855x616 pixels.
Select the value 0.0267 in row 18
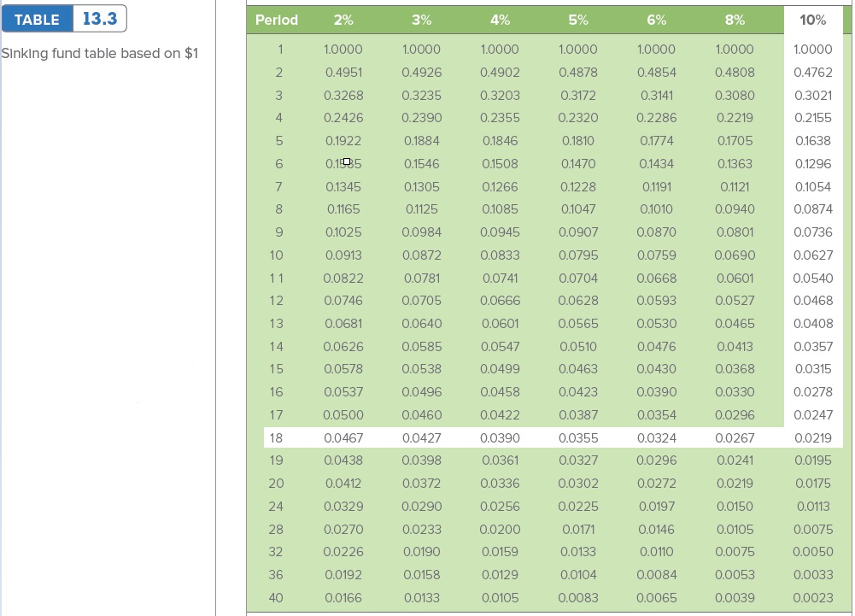click(x=732, y=437)
